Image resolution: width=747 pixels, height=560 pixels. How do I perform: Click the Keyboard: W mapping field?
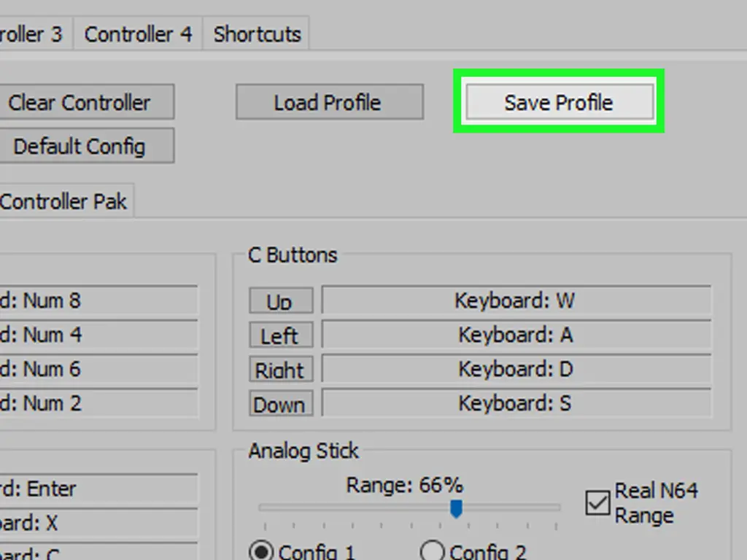coord(516,300)
